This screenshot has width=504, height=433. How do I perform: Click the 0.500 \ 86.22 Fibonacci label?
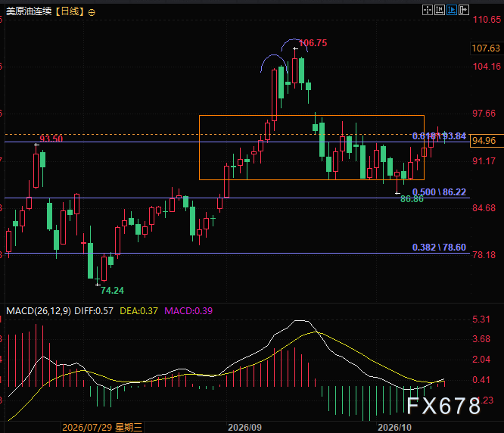439,192
